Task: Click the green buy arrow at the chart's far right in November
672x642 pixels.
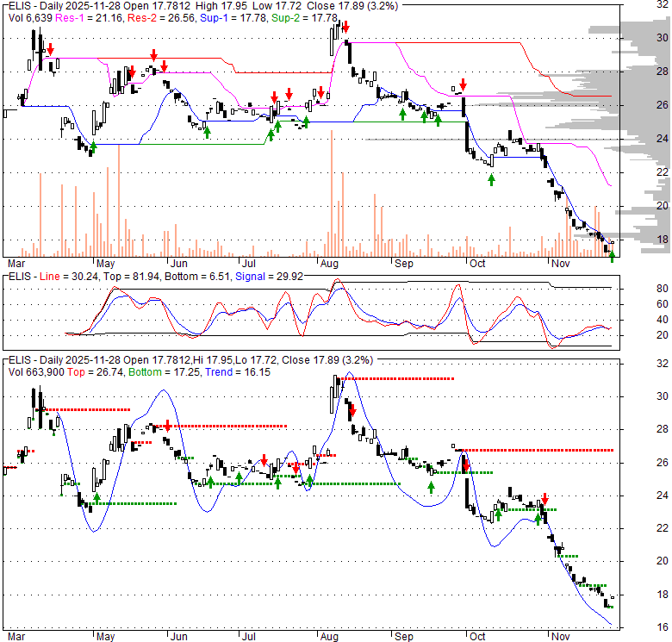Action: 612,257
